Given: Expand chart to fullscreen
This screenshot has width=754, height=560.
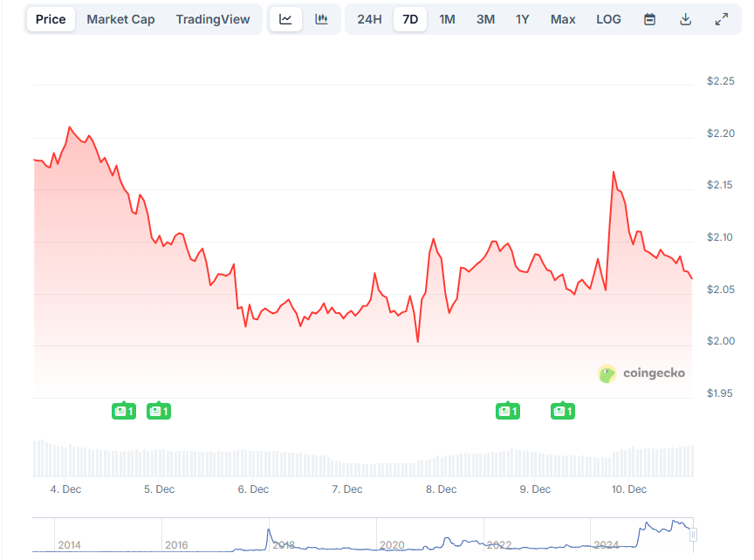Looking at the screenshot, I should tap(720, 18).
